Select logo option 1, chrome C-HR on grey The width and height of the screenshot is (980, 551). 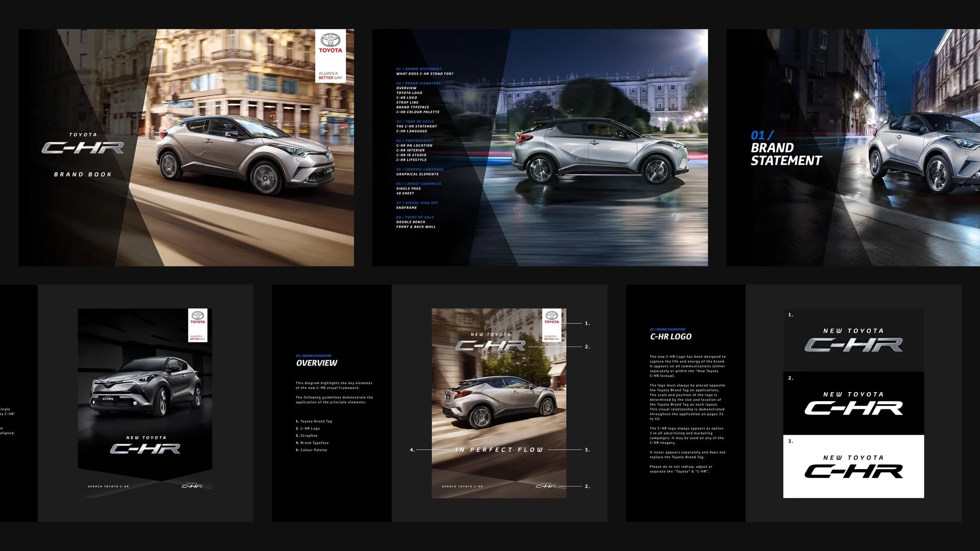[853, 340]
